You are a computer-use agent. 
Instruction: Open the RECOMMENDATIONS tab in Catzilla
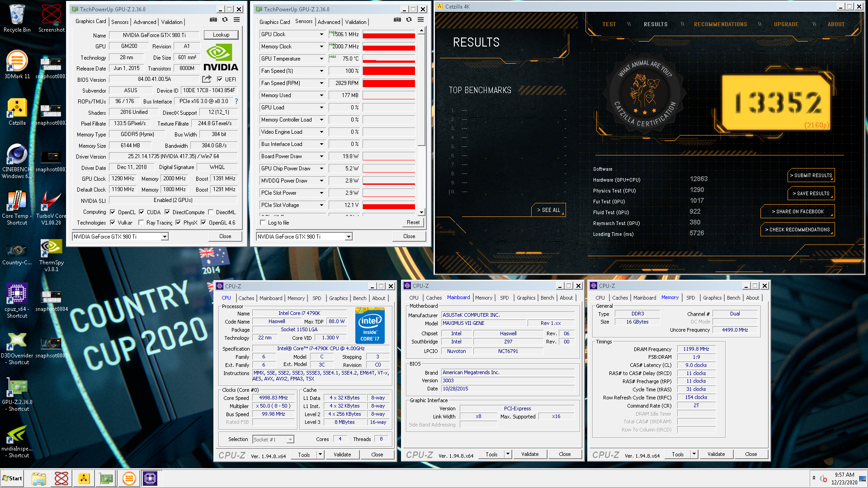[720, 24]
